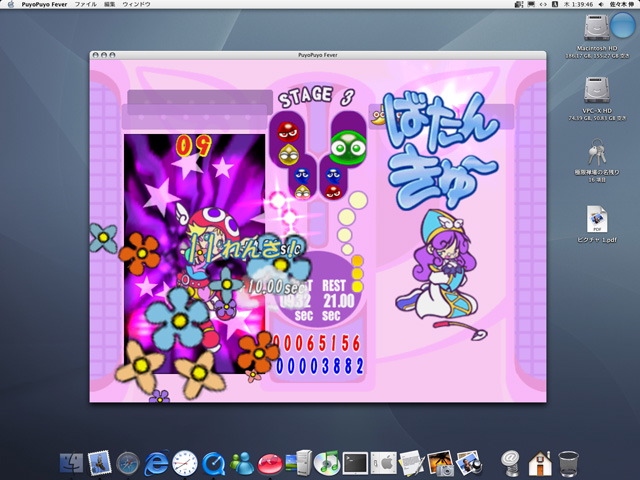Click the red and yellow next puyo pair
The width and height of the screenshot is (640, 480).
pyautogui.click(x=288, y=142)
